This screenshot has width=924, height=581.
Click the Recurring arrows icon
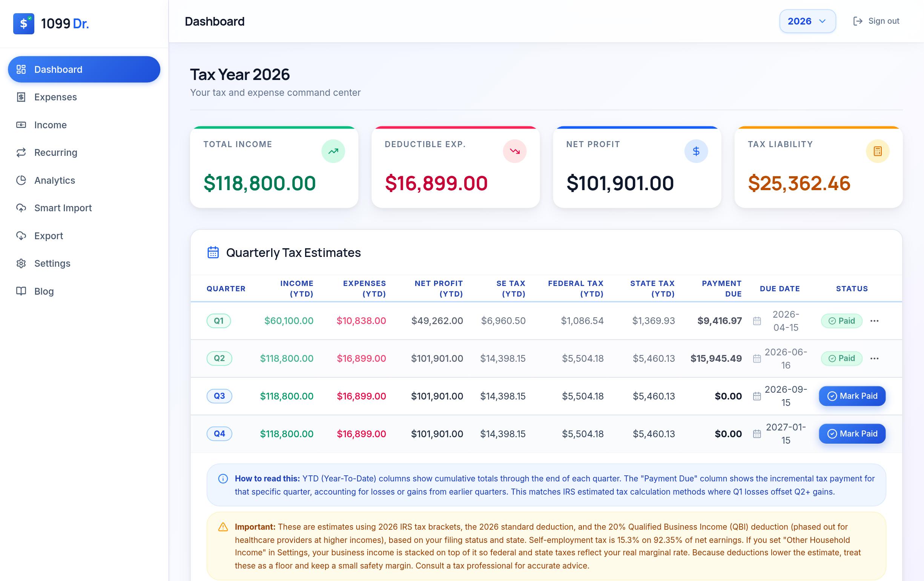click(x=21, y=152)
